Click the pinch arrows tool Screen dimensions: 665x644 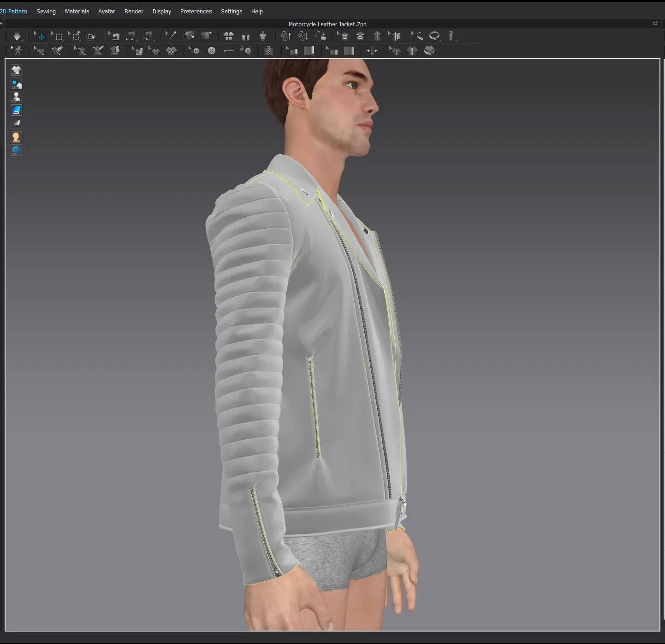(x=372, y=51)
